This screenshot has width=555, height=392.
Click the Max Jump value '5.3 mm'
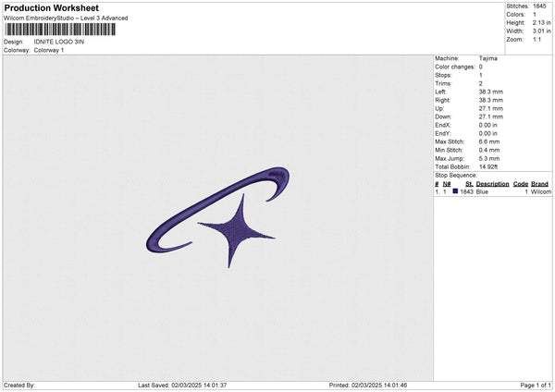coord(489,158)
